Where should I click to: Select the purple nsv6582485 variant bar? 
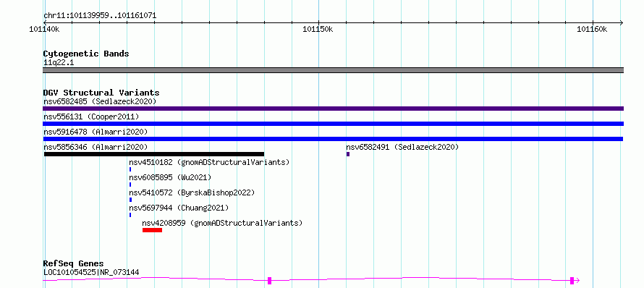click(x=333, y=109)
